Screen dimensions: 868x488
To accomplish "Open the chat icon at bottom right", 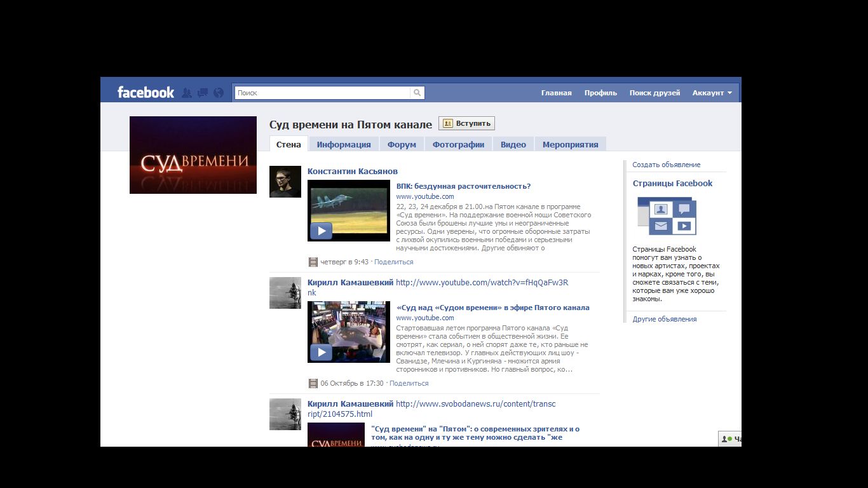I will click(x=729, y=439).
